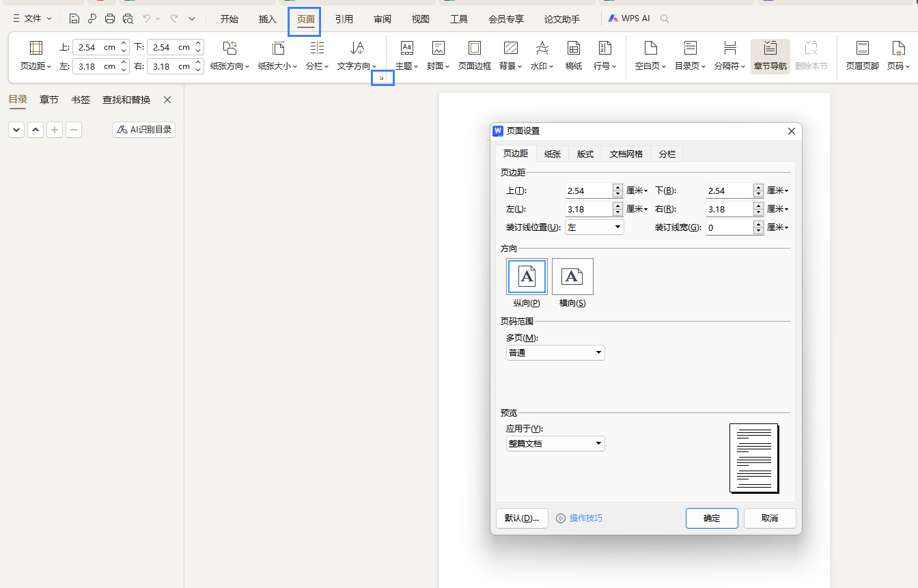Open the 纸张 tab in page setup
918x588 pixels.
pyautogui.click(x=553, y=154)
